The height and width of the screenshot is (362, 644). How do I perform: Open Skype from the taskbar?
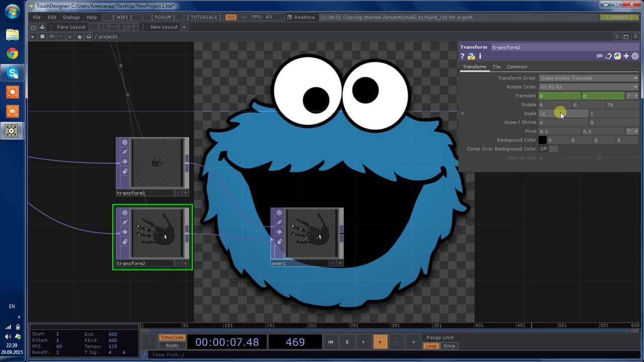(x=12, y=73)
